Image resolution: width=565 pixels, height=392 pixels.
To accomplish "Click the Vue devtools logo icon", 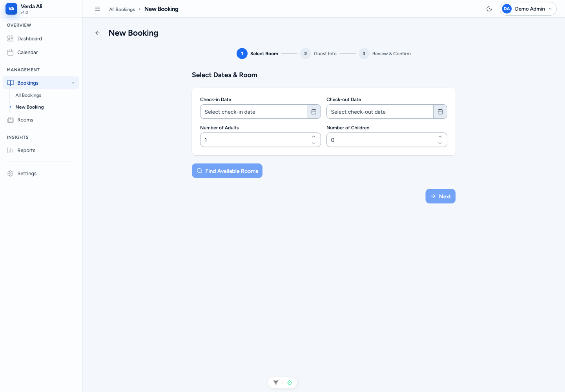I will (x=276, y=383).
